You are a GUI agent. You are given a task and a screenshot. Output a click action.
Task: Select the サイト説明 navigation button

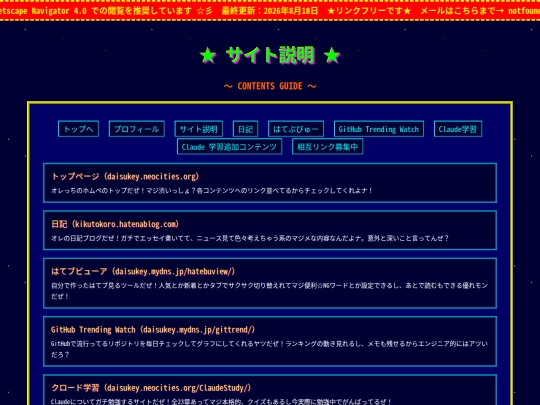[198, 129]
